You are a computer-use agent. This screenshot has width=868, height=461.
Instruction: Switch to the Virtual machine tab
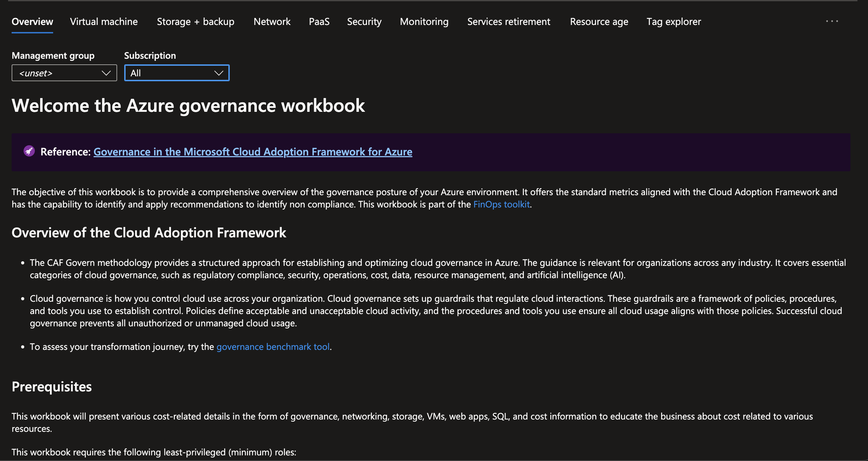tap(104, 21)
